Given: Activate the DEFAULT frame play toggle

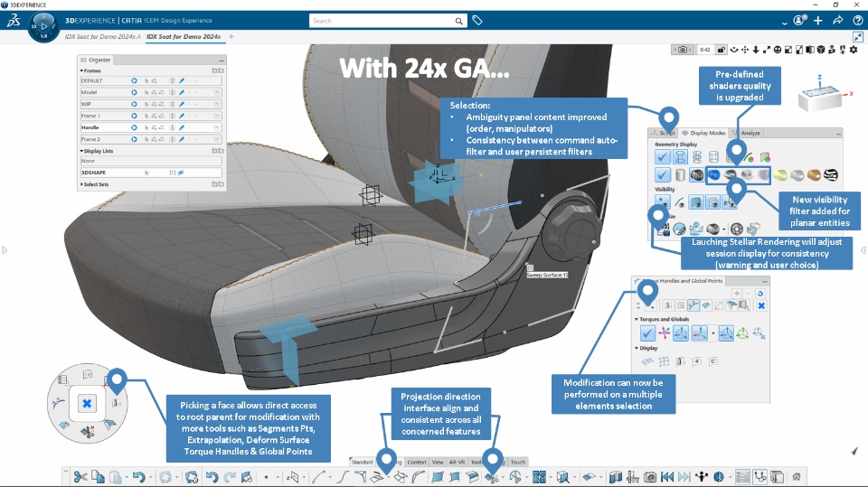Looking at the screenshot, I should (134, 80).
